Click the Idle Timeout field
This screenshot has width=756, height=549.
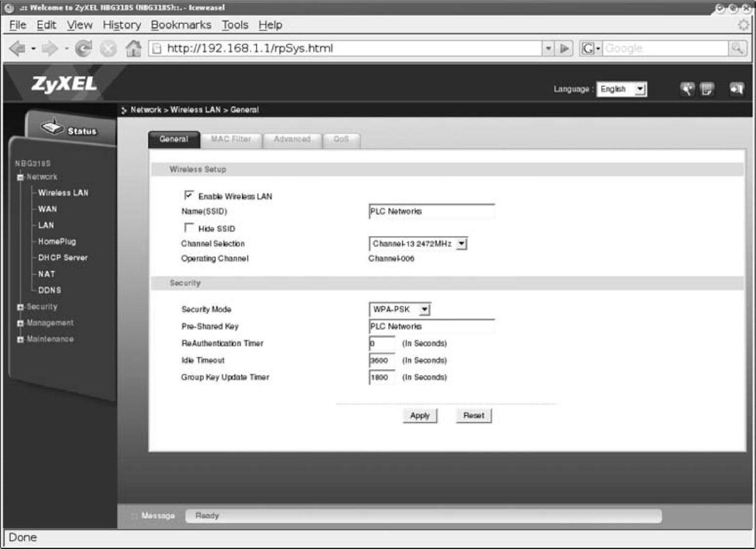point(382,361)
